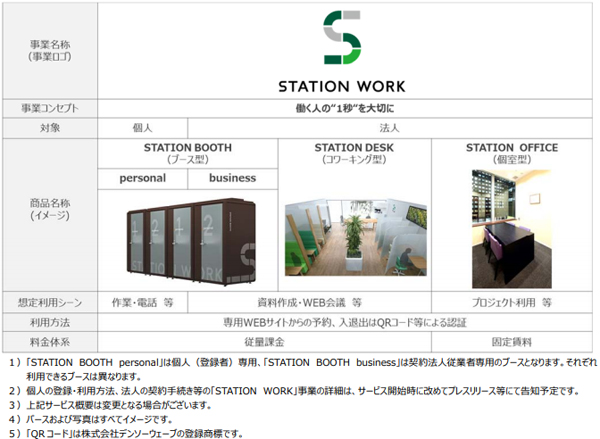This screenshot has width=600, height=439.
Task: Click the STATION WORK wordmark text
Action: point(342,86)
